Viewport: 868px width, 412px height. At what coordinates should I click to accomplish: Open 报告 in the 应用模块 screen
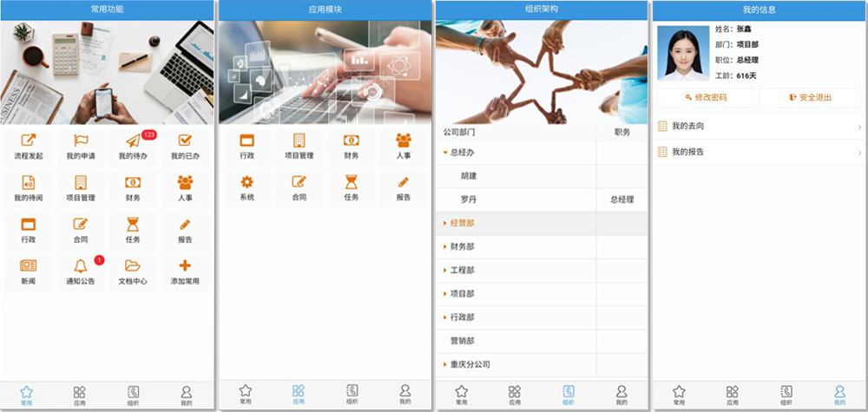[404, 188]
